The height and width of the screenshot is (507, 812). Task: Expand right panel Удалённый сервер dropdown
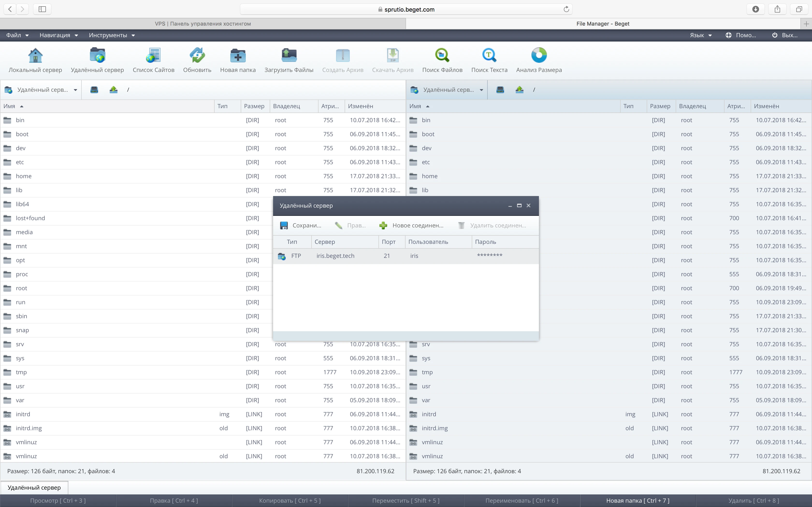(481, 90)
